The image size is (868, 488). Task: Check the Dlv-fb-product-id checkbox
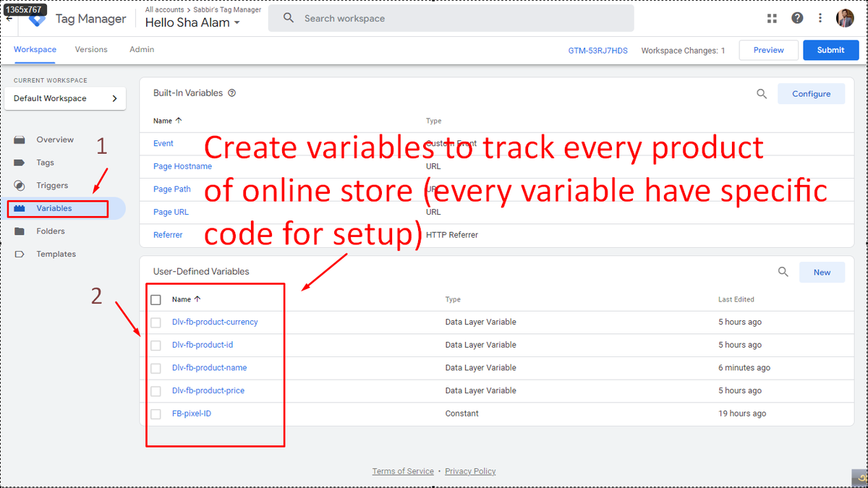pos(156,346)
